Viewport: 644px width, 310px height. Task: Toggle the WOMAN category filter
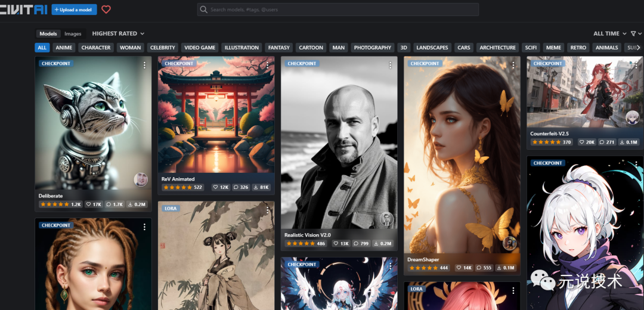tap(130, 48)
